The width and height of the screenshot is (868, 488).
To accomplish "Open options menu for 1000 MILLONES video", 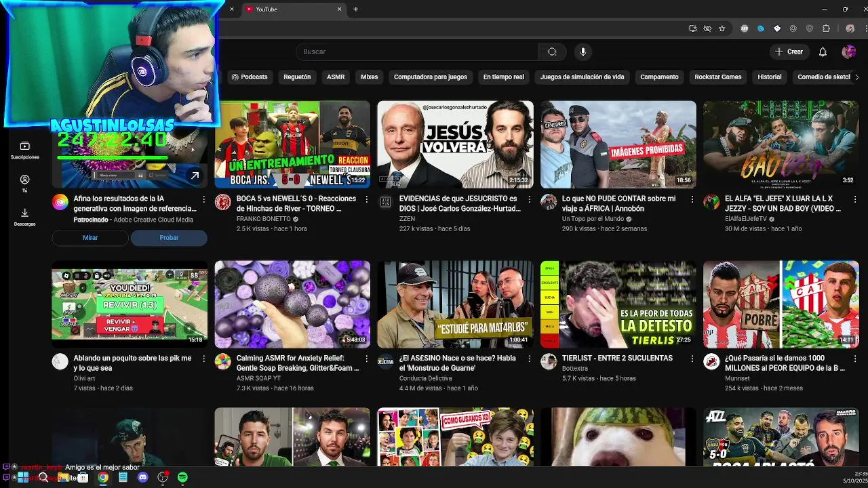I will 854,359.
